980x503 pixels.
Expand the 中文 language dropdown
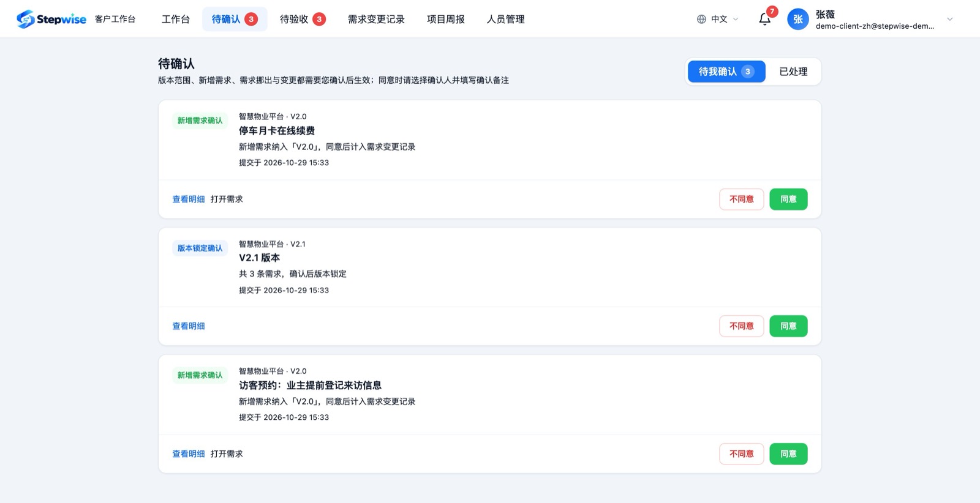click(718, 19)
